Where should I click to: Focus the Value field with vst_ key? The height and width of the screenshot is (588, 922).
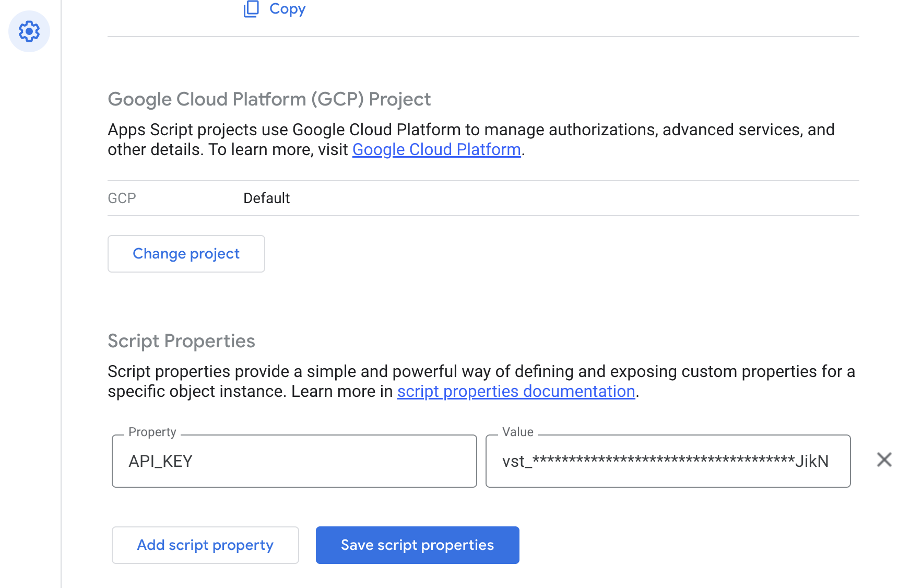tap(668, 461)
